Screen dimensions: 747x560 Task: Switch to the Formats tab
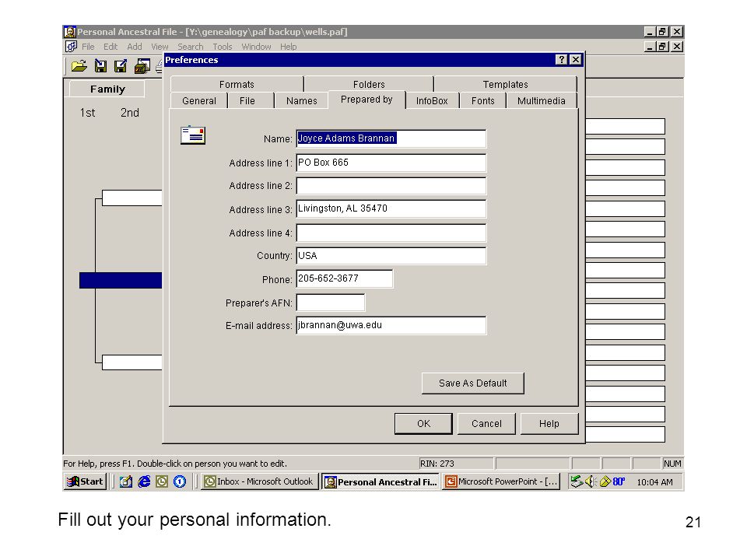point(237,84)
